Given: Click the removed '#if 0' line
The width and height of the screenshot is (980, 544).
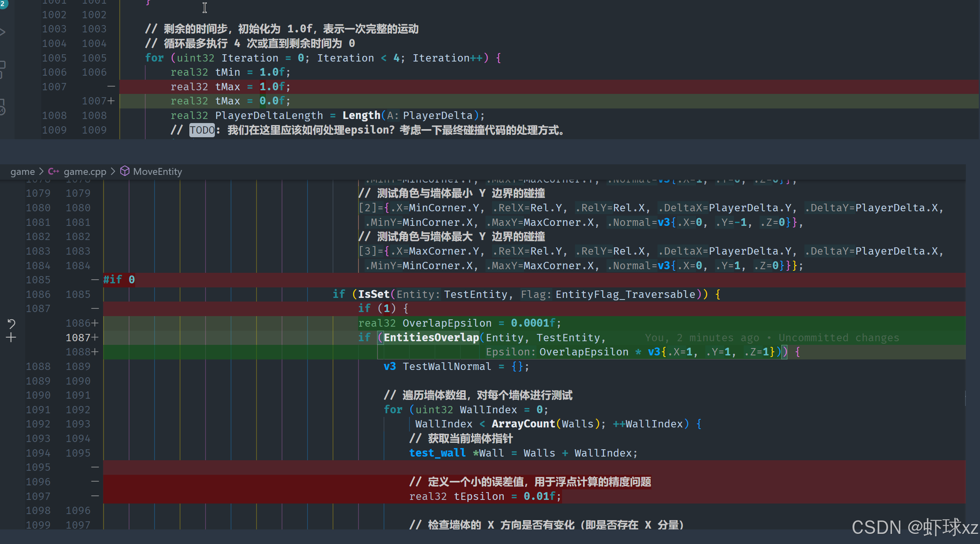Looking at the screenshot, I should point(119,280).
